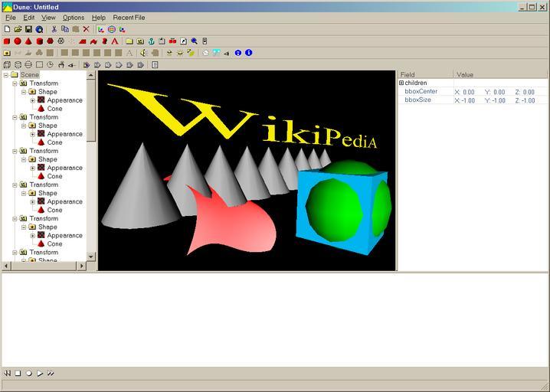Image resolution: width=550 pixels, height=392 pixels.
Task: Click the Save floppy disk icon
Action: click(28, 29)
